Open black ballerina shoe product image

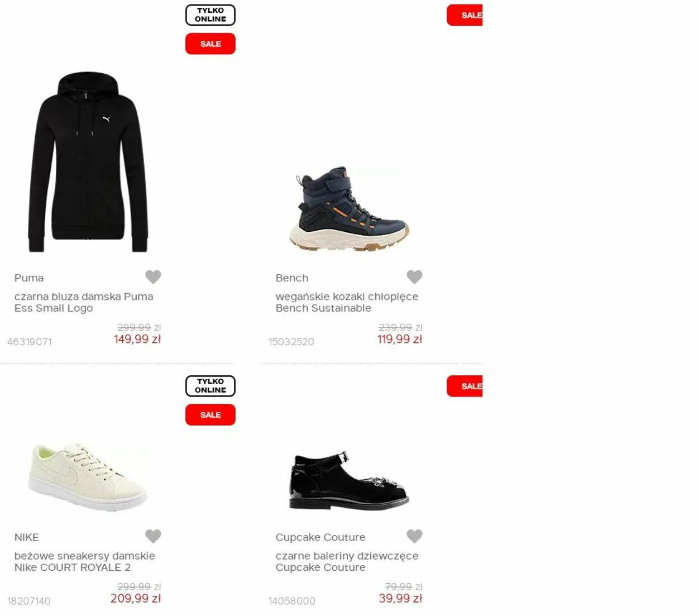[349, 480]
